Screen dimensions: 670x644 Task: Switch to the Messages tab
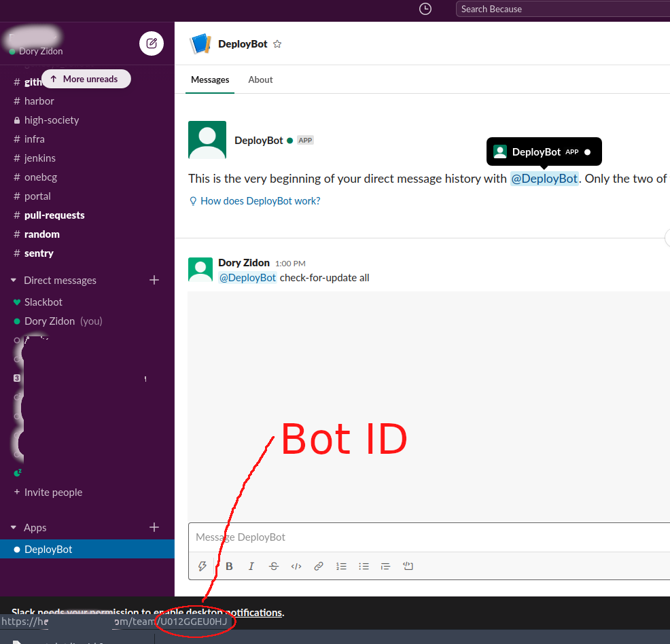click(210, 80)
